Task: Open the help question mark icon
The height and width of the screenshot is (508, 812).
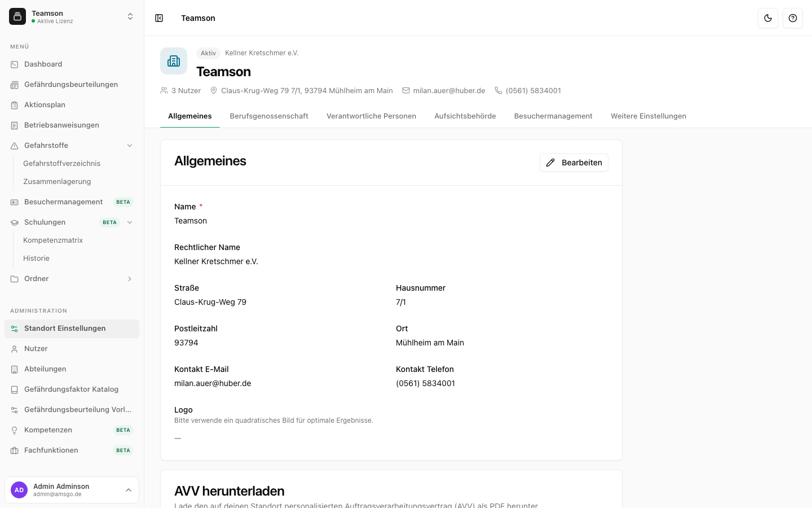Action: click(793, 18)
